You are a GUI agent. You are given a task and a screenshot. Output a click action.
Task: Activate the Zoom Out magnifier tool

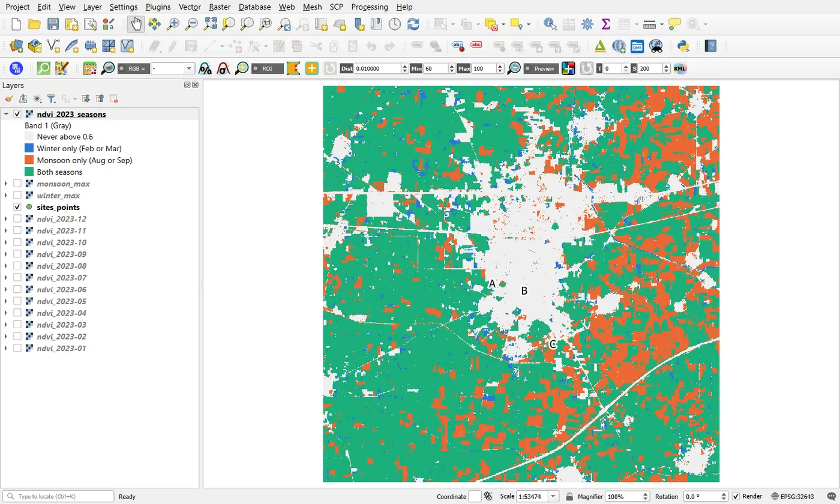coord(191,24)
